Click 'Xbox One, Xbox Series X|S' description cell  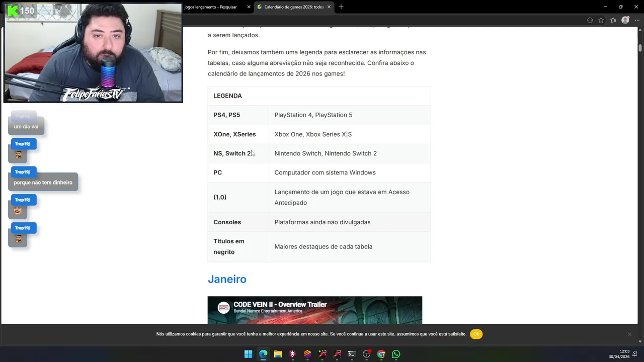coord(350,134)
